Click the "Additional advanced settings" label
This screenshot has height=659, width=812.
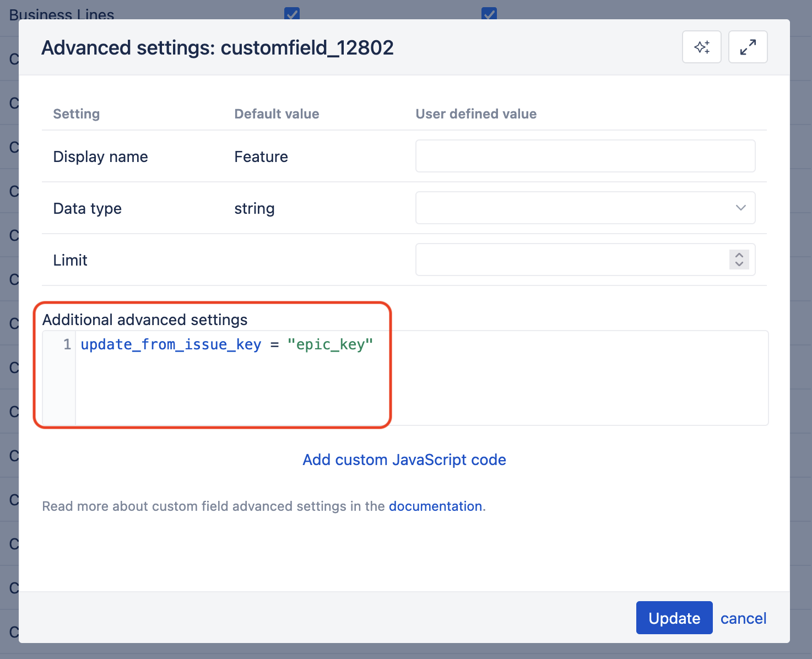pos(145,320)
